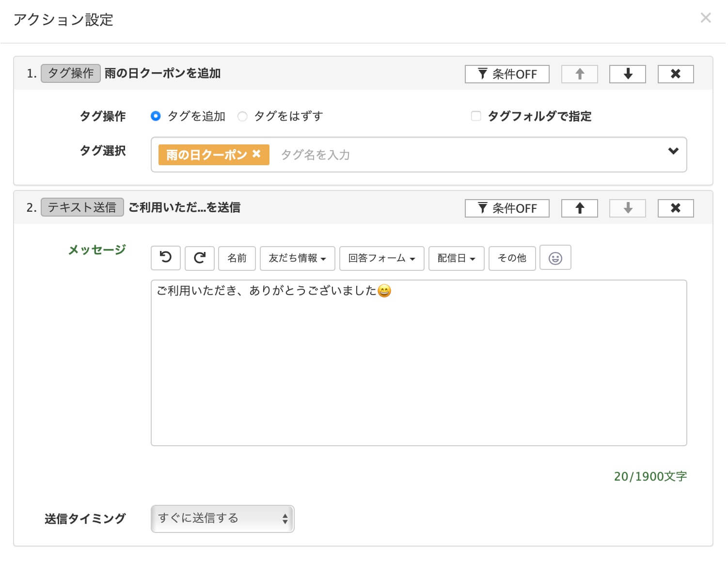Select the タグをはずす radio button
Image resolution: width=728 pixels, height=563 pixels.
[x=242, y=116]
